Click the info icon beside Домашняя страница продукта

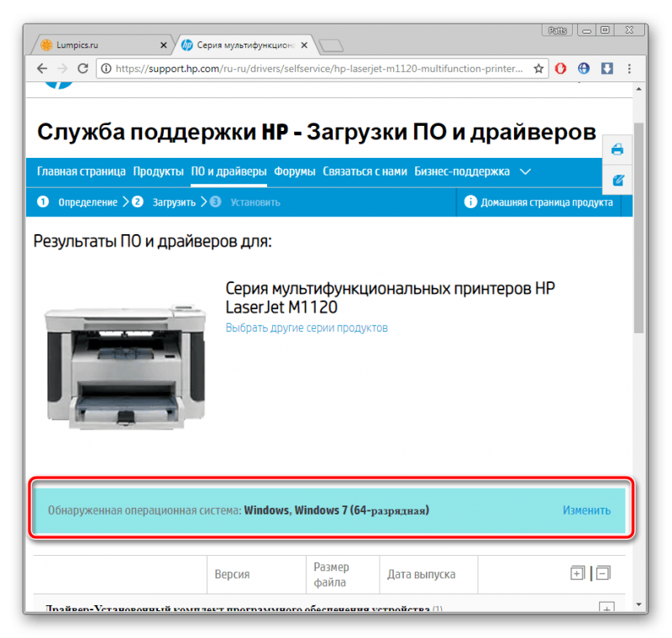point(470,201)
